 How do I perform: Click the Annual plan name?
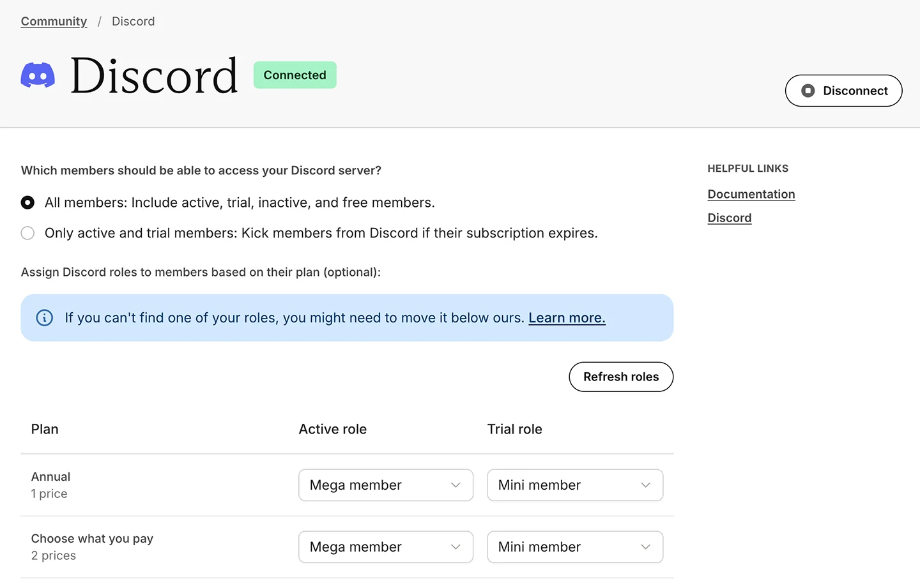pyautogui.click(x=51, y=477)
